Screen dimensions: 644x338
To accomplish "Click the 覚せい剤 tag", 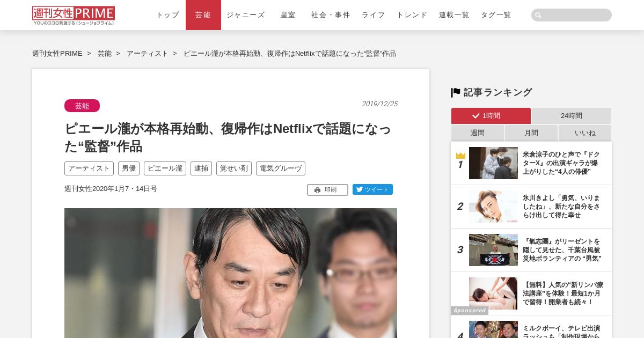I will (x=234, y=168).
